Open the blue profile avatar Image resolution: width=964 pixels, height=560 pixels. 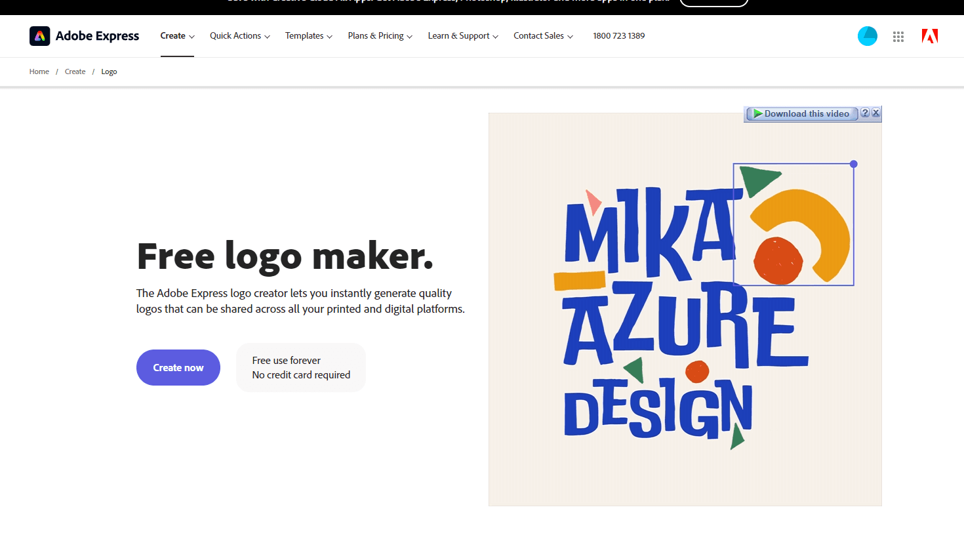click(x=867, y=36)
